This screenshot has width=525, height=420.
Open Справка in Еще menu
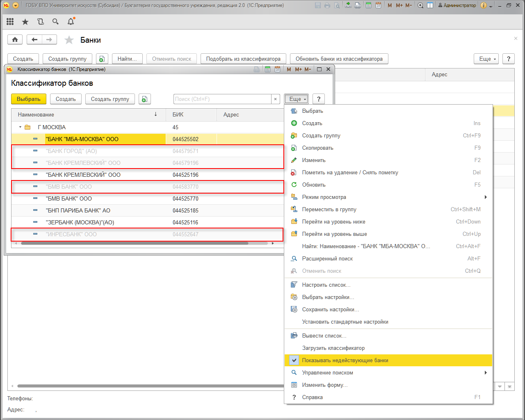click(x=388, y=397)
